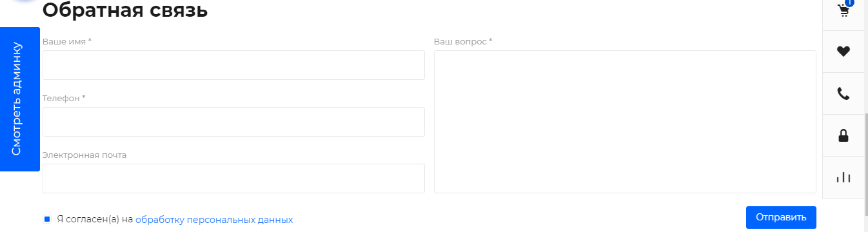Click the phone callback icon
The width and height of the screenshot is (868, 232).
click(x=843, y=93)
